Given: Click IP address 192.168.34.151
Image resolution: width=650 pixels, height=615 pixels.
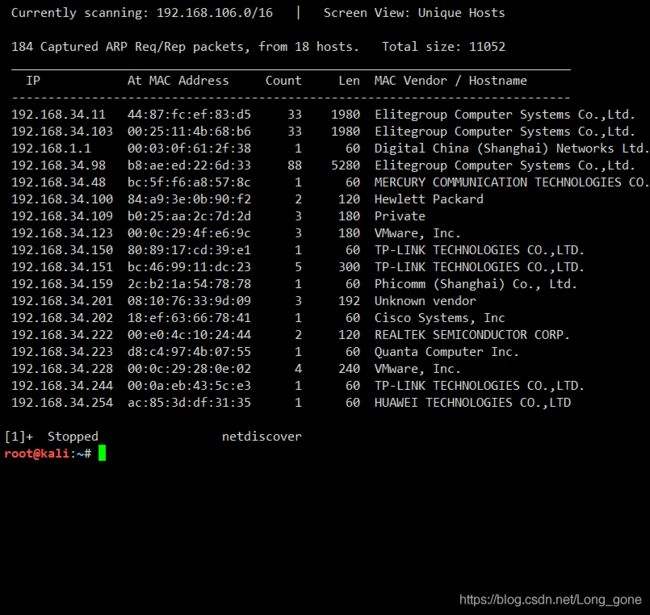Looking at the screenshot, I should tap(62, 267).
